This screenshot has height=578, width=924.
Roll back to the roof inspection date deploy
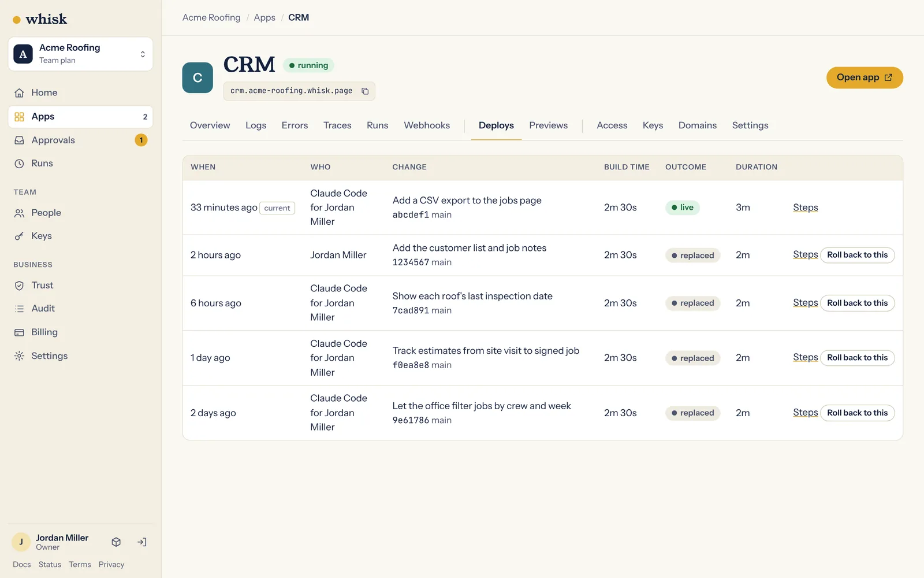[857, 303]
